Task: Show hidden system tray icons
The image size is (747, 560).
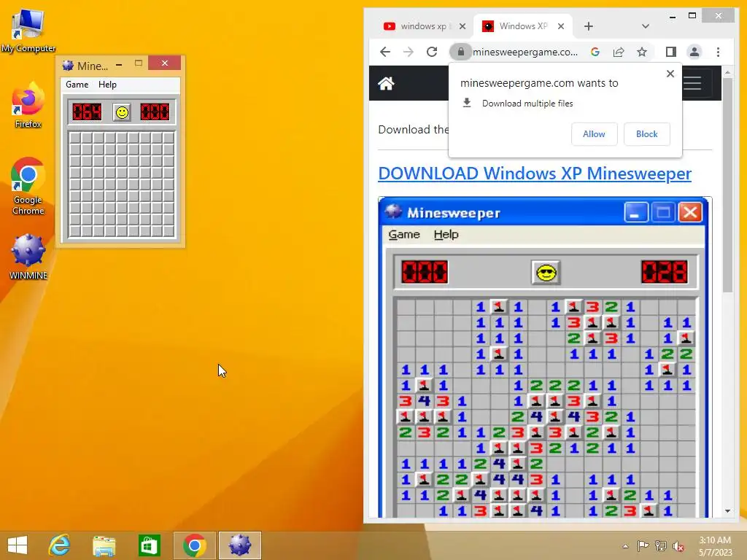Action: point(625,546)
